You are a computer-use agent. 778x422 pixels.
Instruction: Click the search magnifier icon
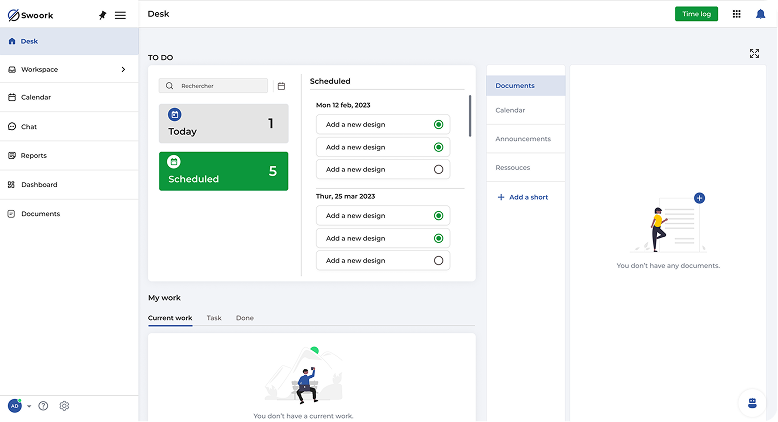170,86
